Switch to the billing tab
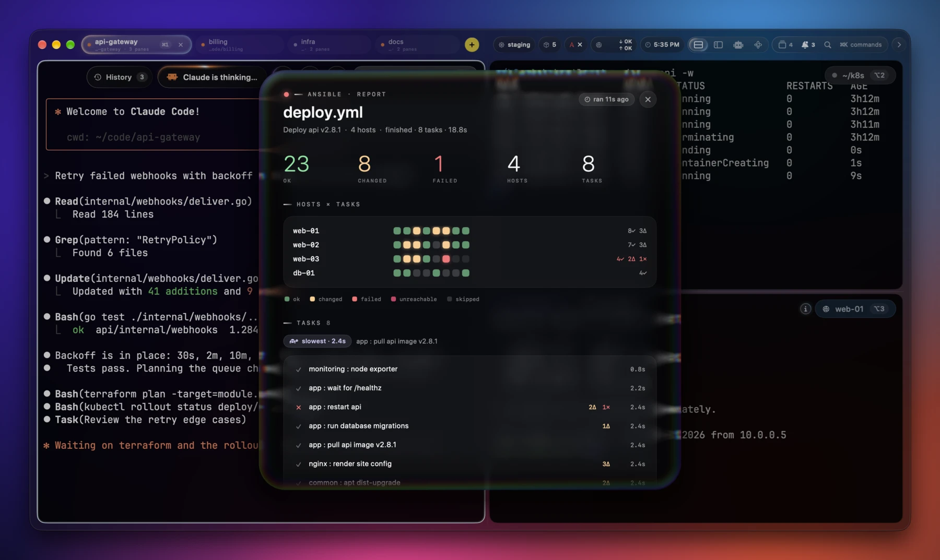 pos(240,45)
